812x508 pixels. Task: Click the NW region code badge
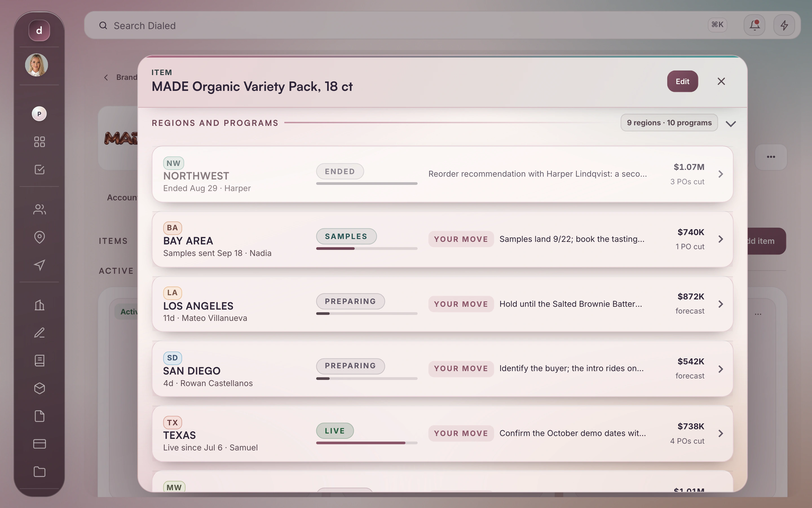pyautogui.click(x=173, y=163)
